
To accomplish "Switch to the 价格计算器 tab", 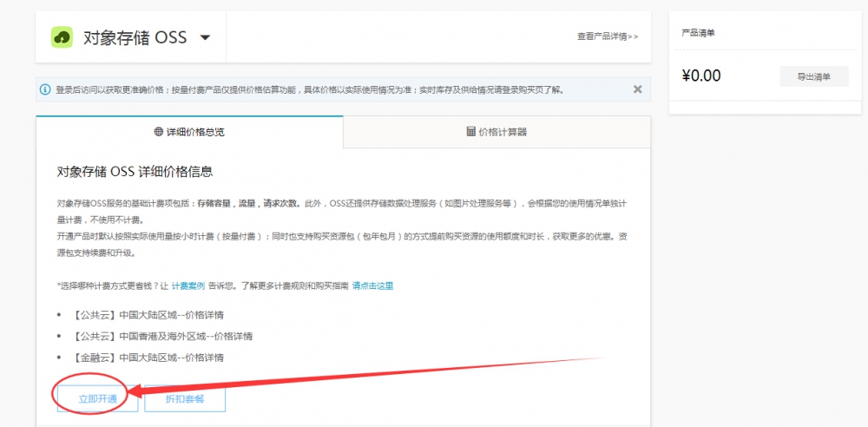I will (496, 132).
